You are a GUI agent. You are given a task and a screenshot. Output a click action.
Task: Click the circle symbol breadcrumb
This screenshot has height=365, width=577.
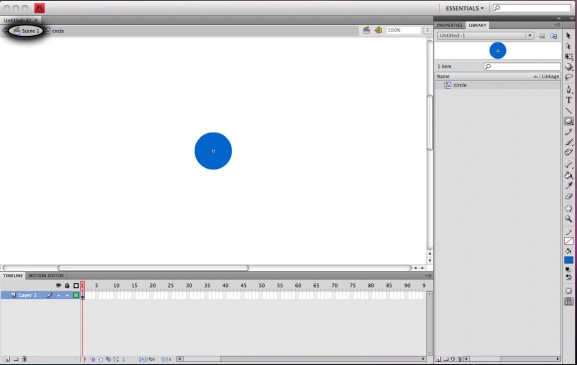click(54, 31)
